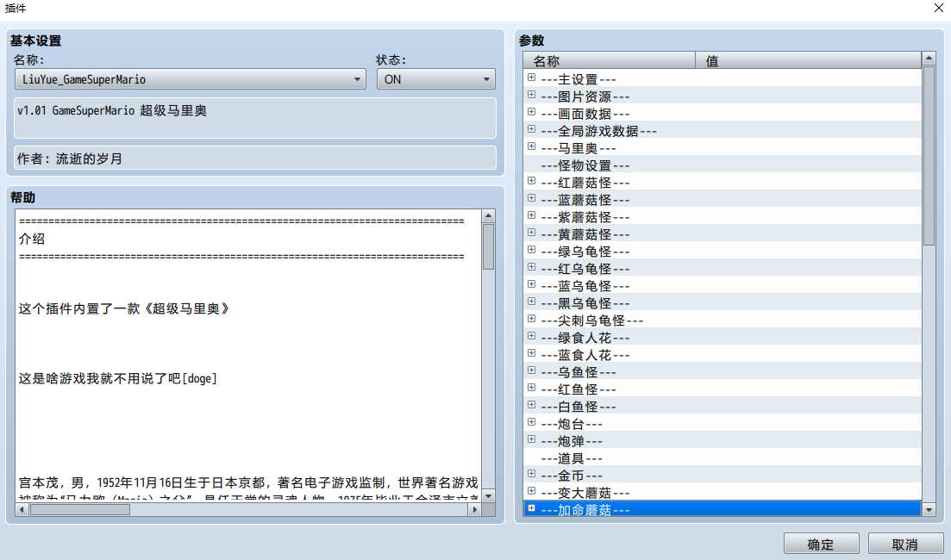Expand the ---金币--- group
Viewport: 951px width, 560px height.
click(531, 474)
